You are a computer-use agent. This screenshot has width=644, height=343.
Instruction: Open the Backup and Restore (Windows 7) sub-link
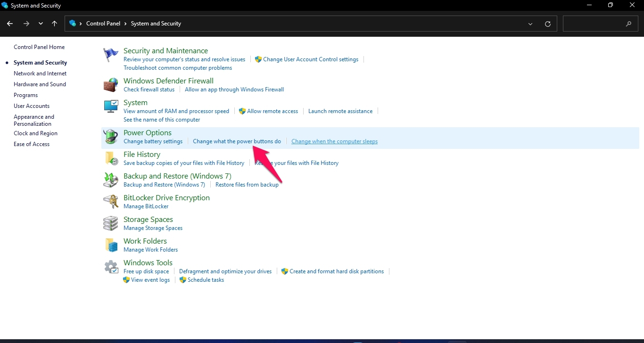[164, 185]
